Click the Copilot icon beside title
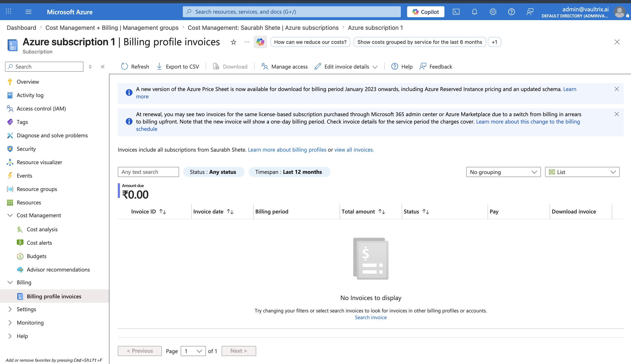 (260, 42)
